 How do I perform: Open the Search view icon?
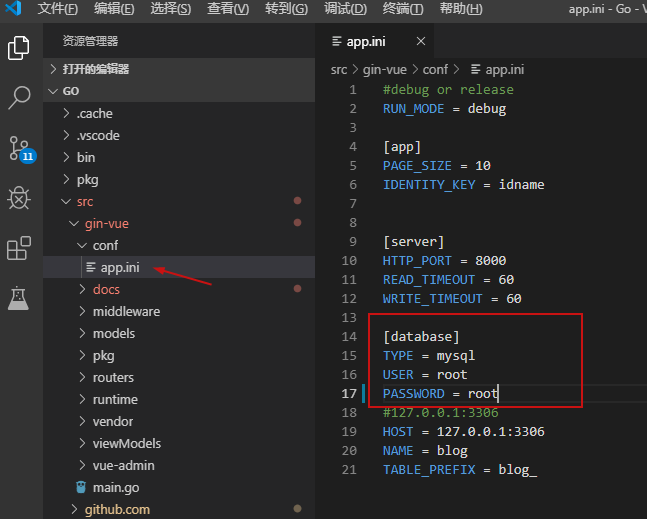pos(19,97)
